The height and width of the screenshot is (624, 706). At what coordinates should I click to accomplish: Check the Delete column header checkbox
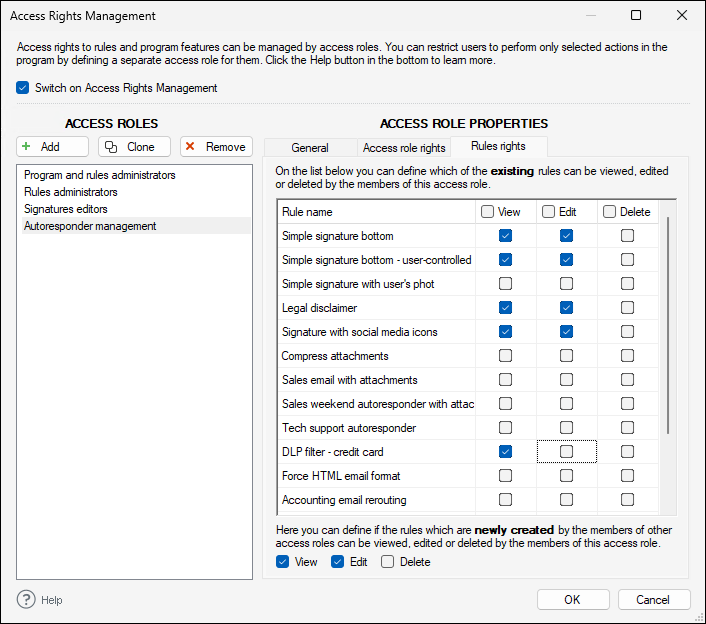(609, 212)
